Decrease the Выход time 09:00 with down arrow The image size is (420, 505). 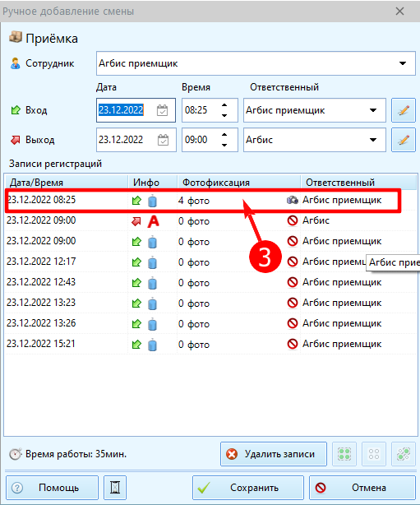[224, 145]
